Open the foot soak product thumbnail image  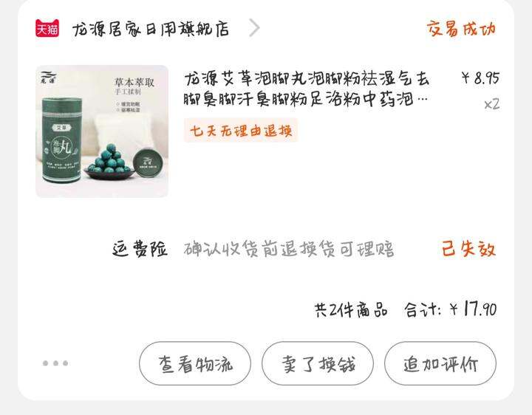pyautogui.click(x=102, y=131)
